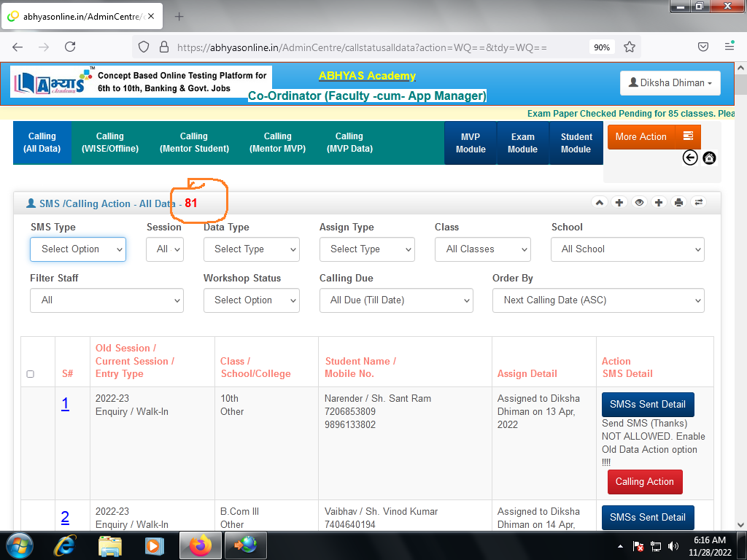
Task: Reload the page in the browser
Action: (70, 47)
